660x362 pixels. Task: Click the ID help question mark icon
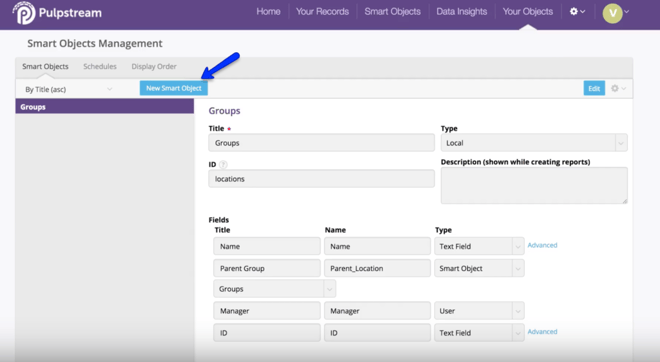click(x=223, y=165)
